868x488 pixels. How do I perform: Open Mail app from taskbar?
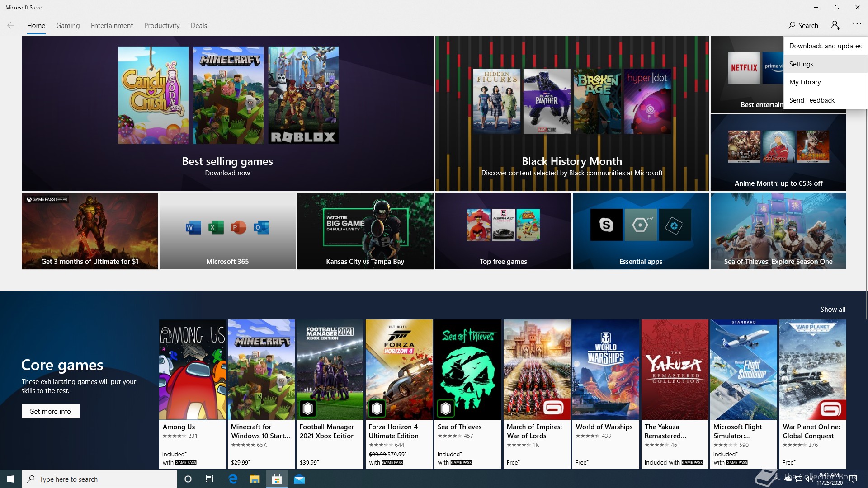(299, 479)
